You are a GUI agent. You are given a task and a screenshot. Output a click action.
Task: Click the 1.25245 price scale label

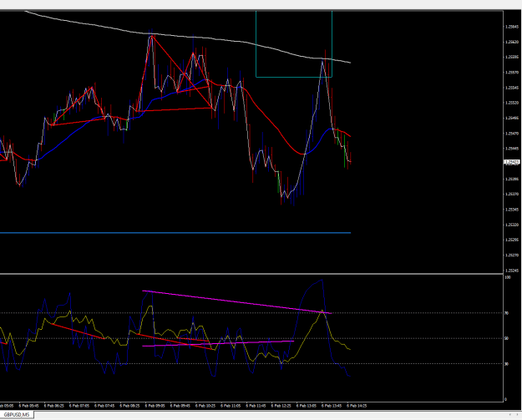[x=512, y=271]
